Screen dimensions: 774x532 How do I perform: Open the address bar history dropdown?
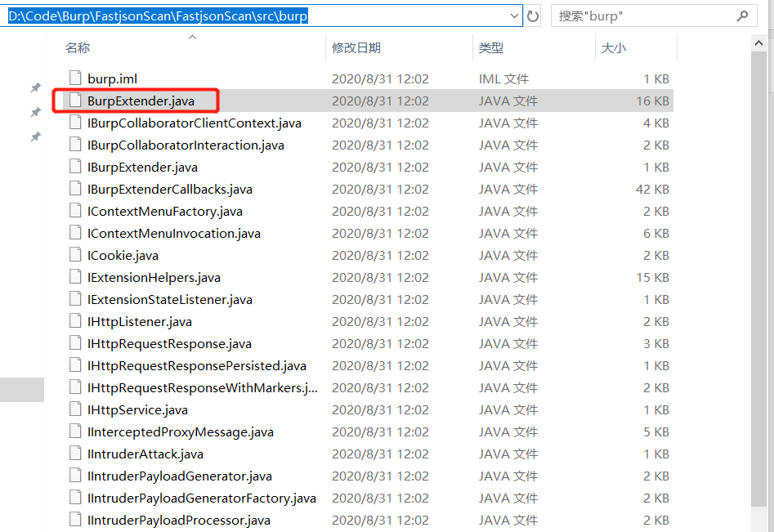(x=515, y=15)
